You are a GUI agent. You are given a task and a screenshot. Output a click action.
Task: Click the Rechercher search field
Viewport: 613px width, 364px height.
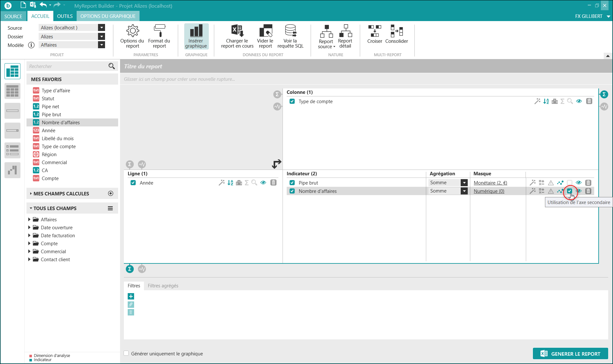point(67,66)
